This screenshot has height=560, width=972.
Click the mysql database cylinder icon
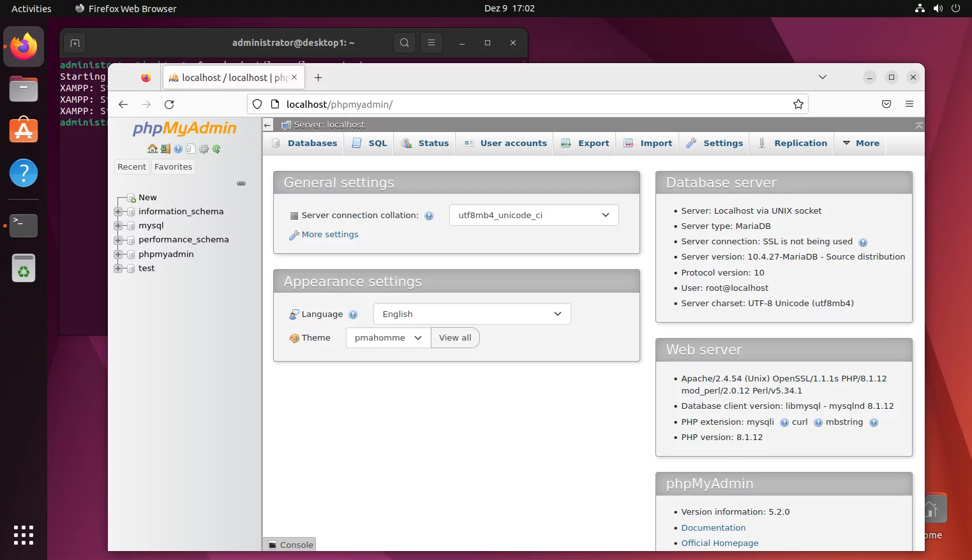(131, 226)
